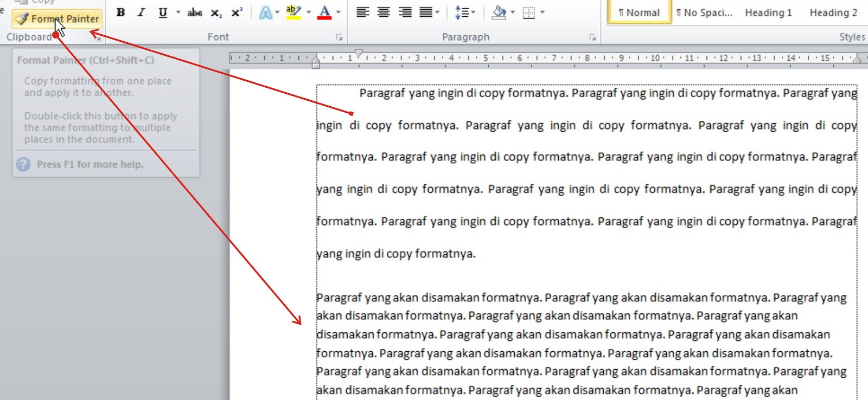Toggle Bold formatting
This screenshot has width=868, height=400.
[x=120, y=12]
